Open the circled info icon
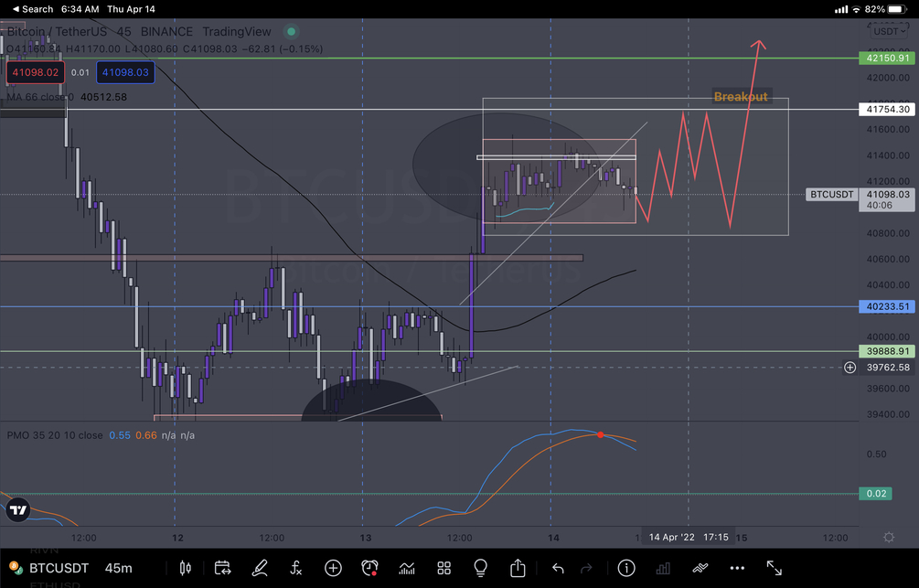 (626, 568)
